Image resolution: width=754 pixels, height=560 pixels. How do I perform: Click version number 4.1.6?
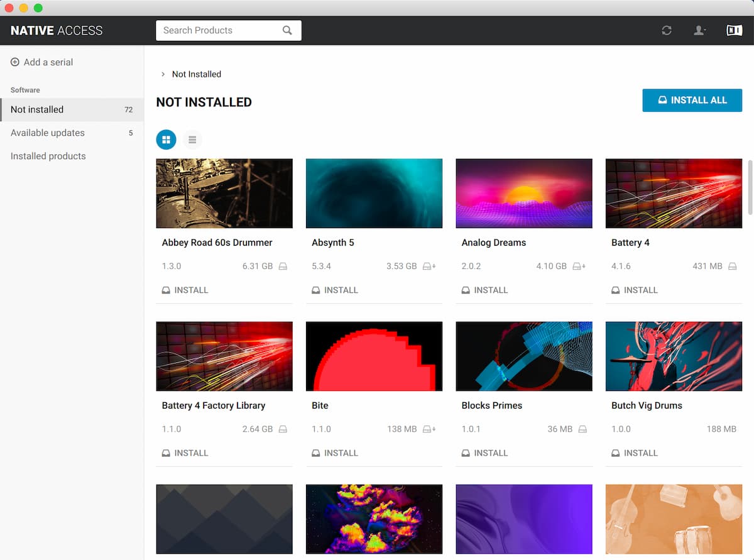(x=621, y=266)
